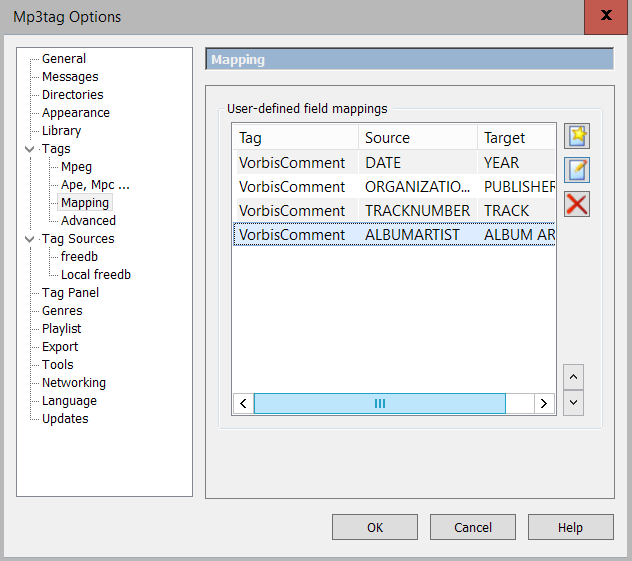Image resolution: width=632 pixels, height=561 pixels.
Task: Select the TRACKNUMBER mapping row
Action: tap(394, 211)
